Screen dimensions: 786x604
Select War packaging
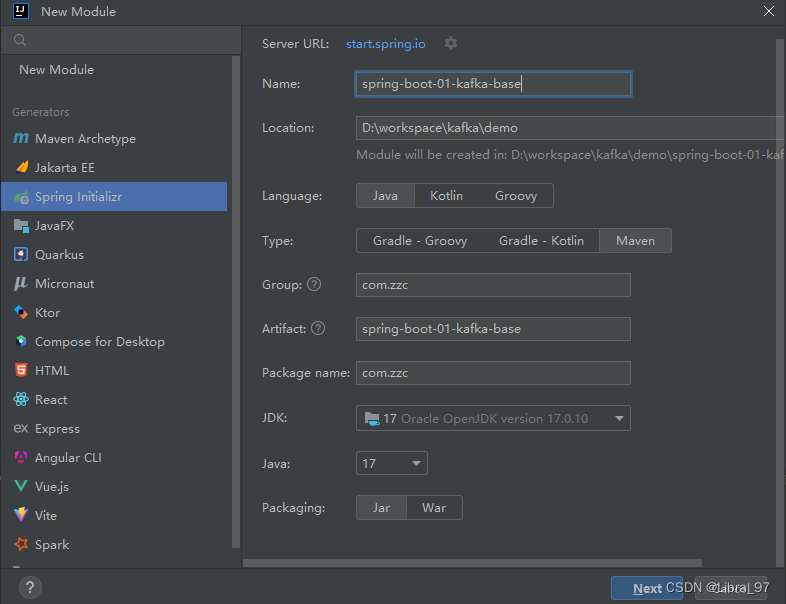434,508
